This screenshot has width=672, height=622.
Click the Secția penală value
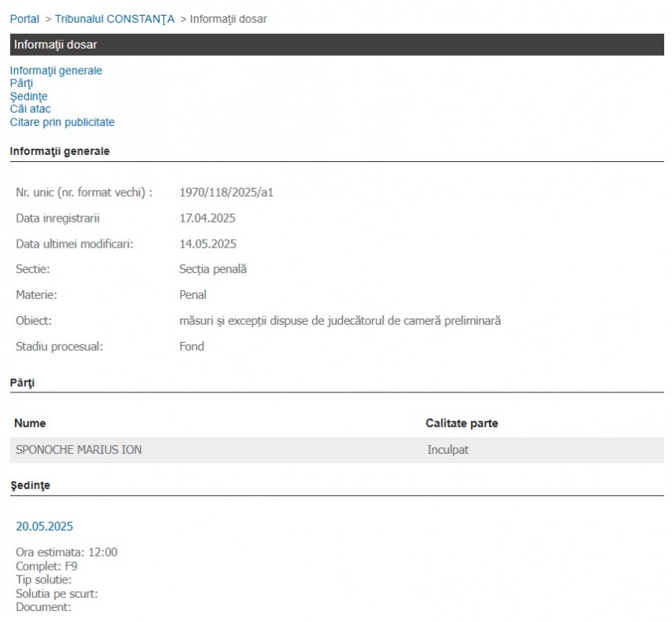[212, 269]
